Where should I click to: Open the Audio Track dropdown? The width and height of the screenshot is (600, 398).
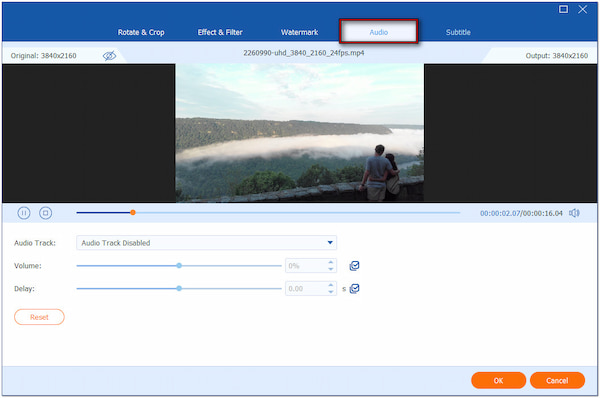coord(207,243)
